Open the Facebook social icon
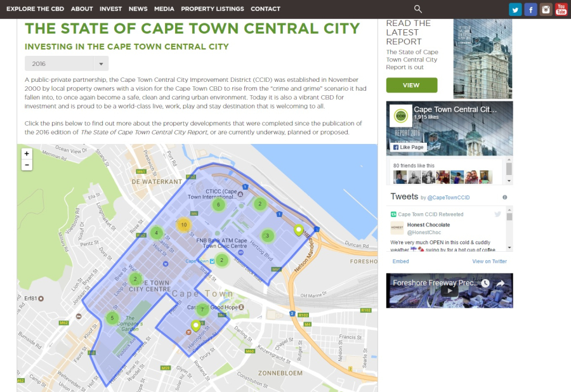Image resolution: width=571 pixels, height=392 pixels. click(530, 10)
